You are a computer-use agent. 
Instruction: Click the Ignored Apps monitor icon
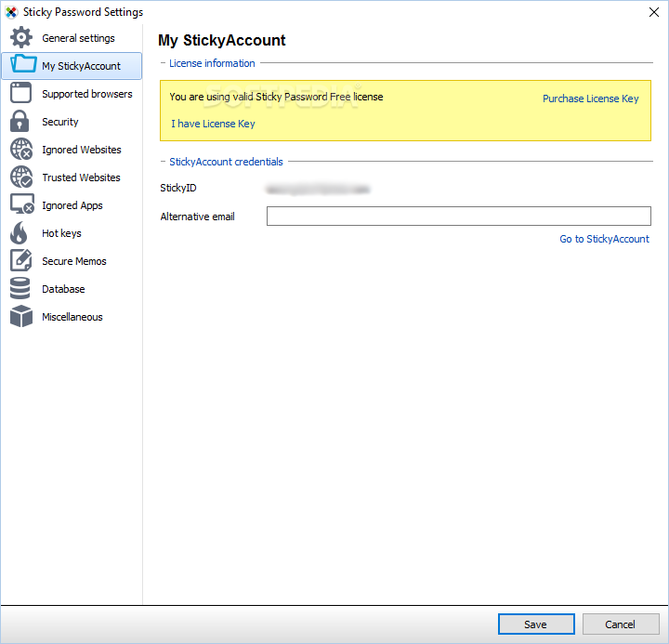[22, 204]
